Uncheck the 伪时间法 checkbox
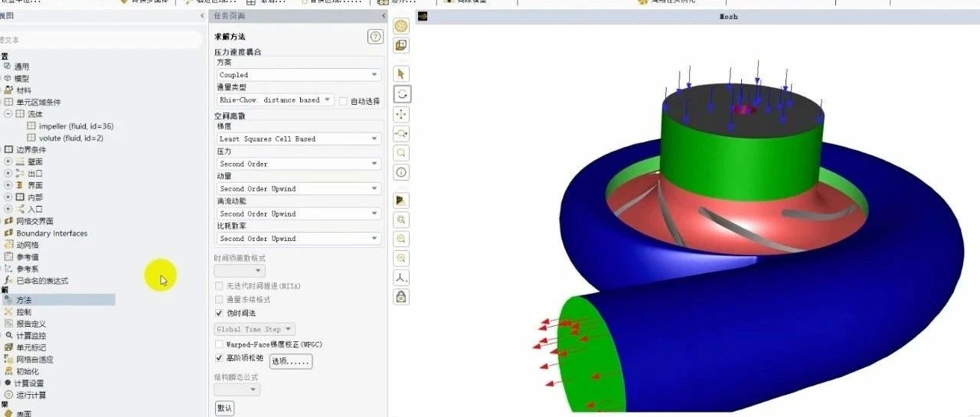 [219, 313]
